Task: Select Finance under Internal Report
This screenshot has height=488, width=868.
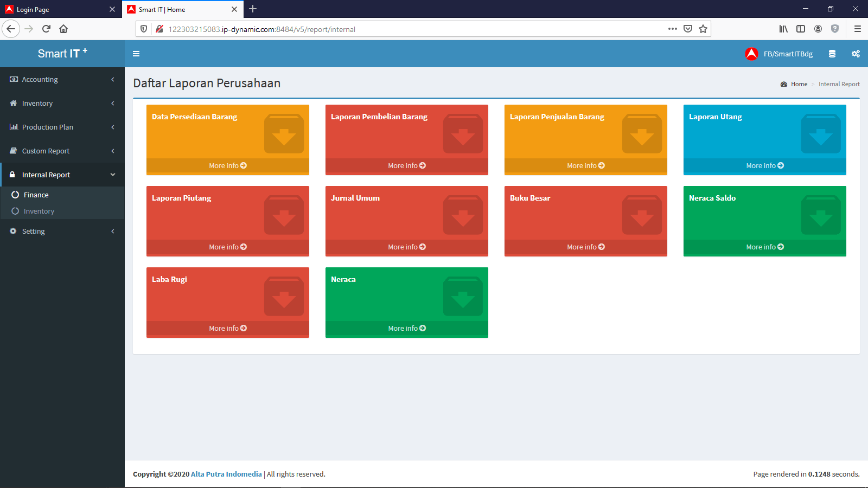Action: click(x=36, y=195)
